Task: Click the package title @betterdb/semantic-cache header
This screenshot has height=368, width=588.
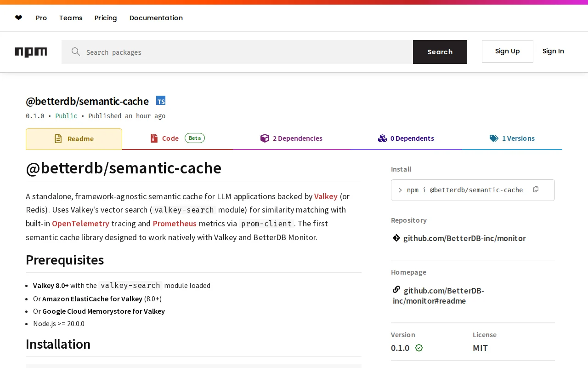Action: (87, 101)
